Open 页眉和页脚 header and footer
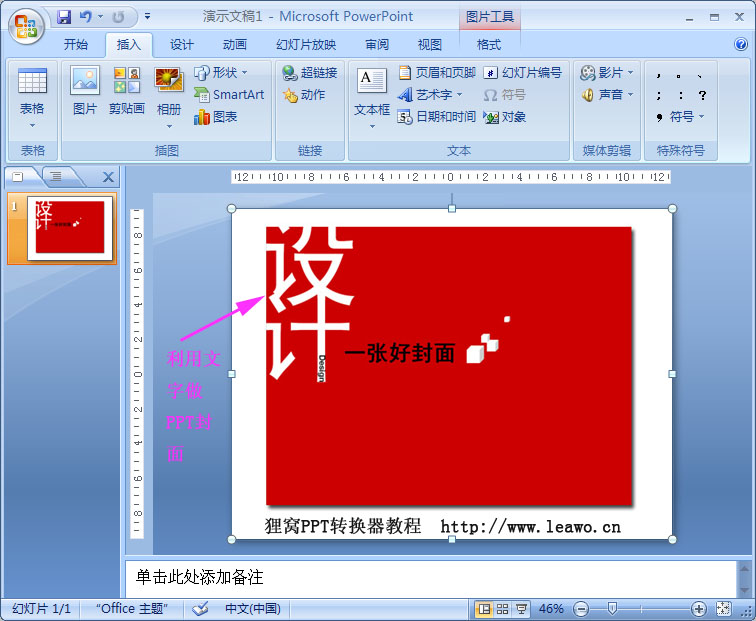The width and height of the screenshot is (756, 621). [x=437, y=73]
